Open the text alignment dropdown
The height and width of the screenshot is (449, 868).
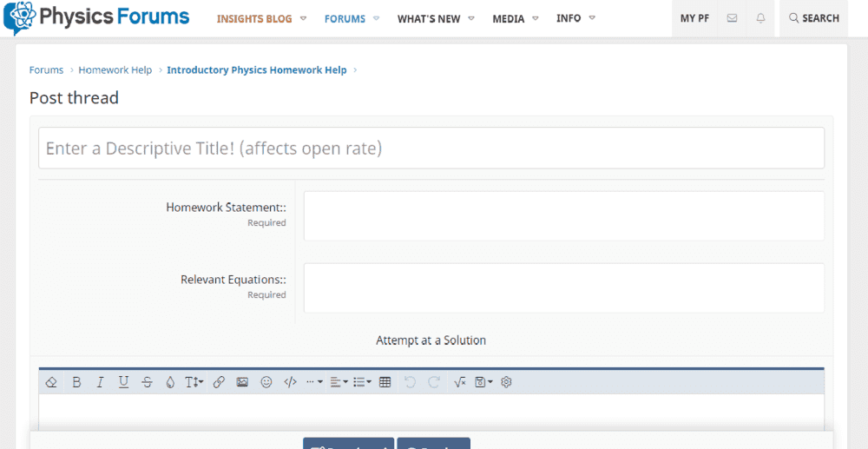[339, 382]
